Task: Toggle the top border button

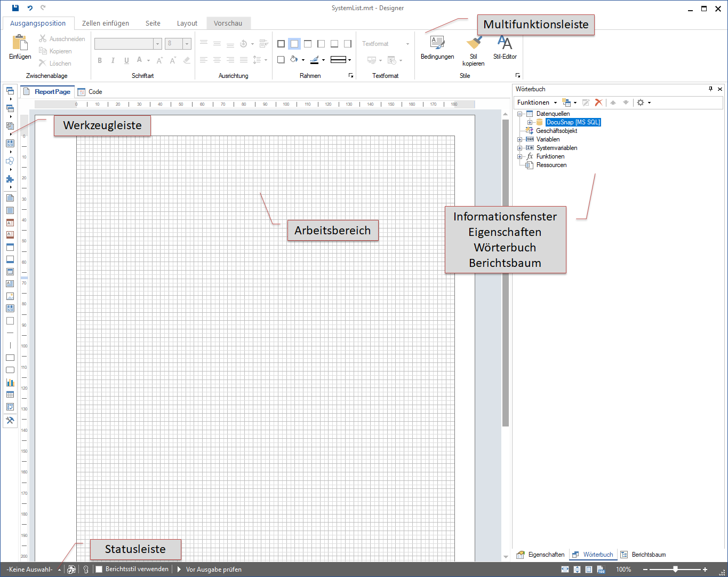Action: [308, 44]
